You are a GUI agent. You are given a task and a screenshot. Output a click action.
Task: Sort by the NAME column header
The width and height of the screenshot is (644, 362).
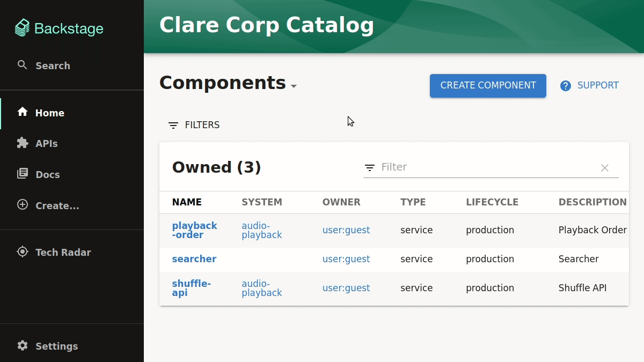pos(187,202)
